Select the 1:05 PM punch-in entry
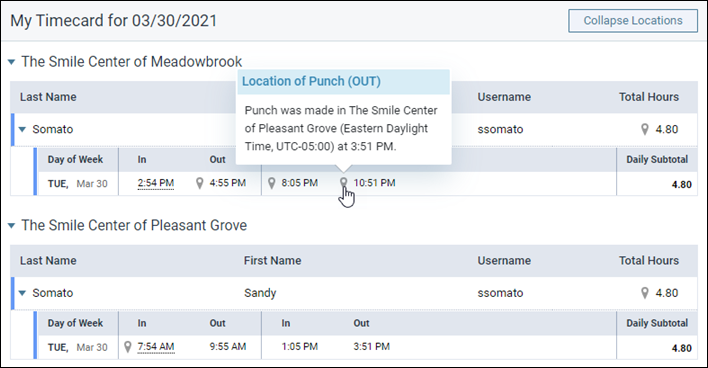 click(x=300, y=347)
